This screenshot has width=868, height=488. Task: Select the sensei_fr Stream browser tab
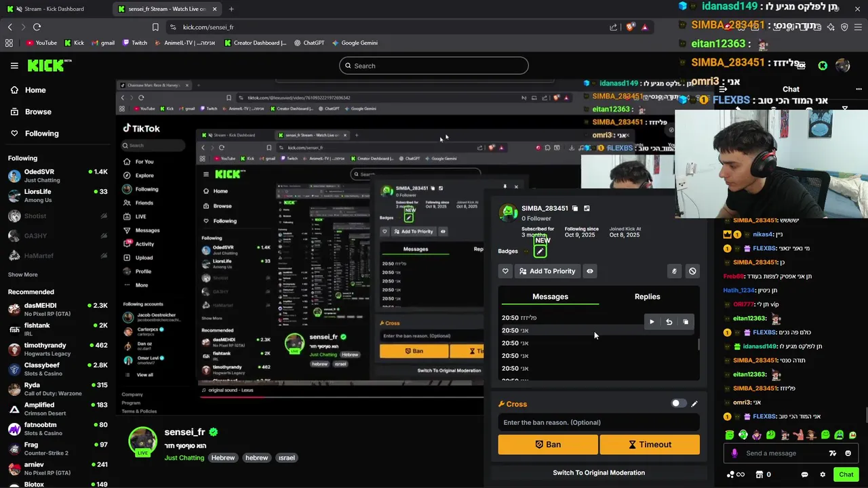tap(167, 9)
